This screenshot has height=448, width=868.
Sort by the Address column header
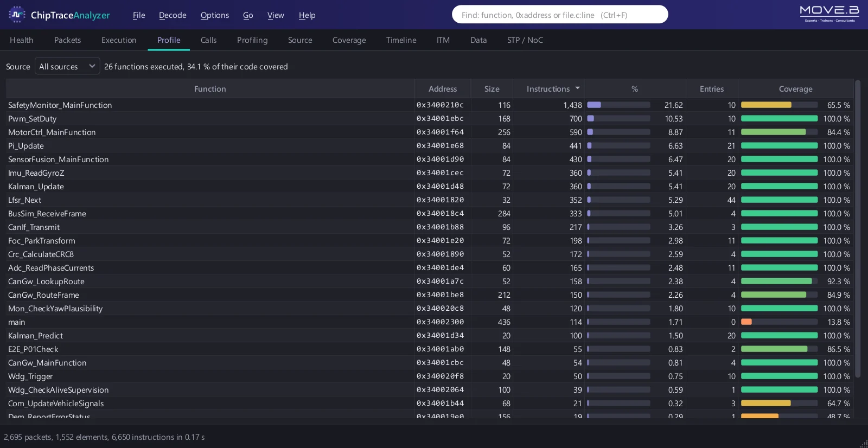click(x=443, y=88)
